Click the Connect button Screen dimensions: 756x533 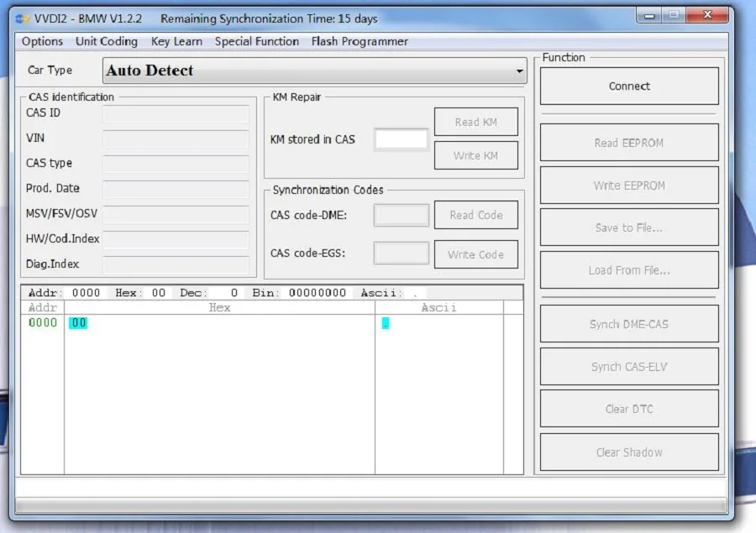[x=629, y=86]
